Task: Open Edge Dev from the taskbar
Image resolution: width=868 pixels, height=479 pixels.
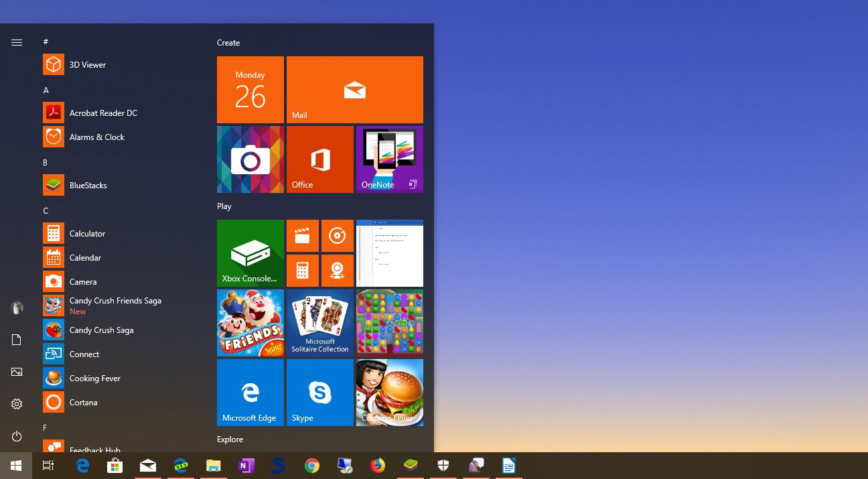Action: 181,466
